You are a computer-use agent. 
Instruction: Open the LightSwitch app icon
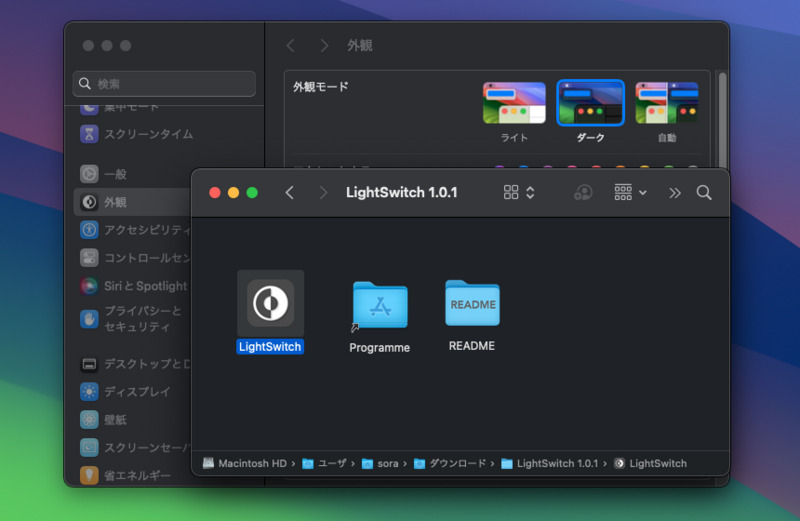pos(270,304)
